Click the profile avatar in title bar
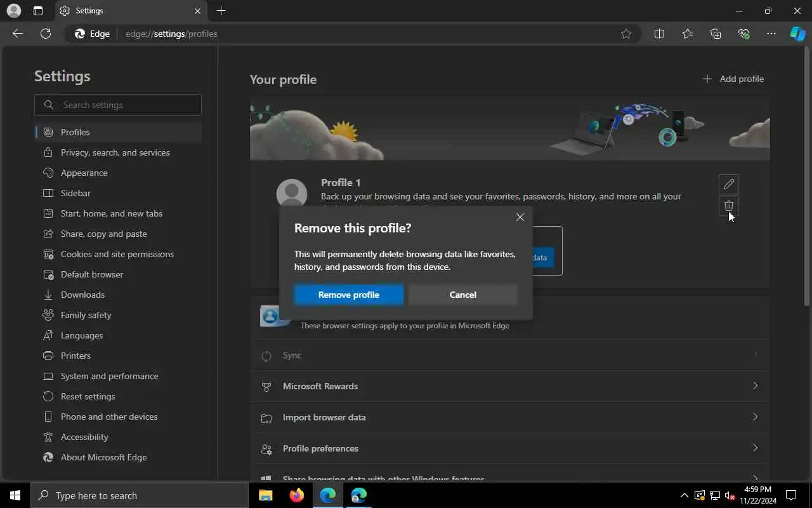This screenshot has width=812, height=508. 13,11
